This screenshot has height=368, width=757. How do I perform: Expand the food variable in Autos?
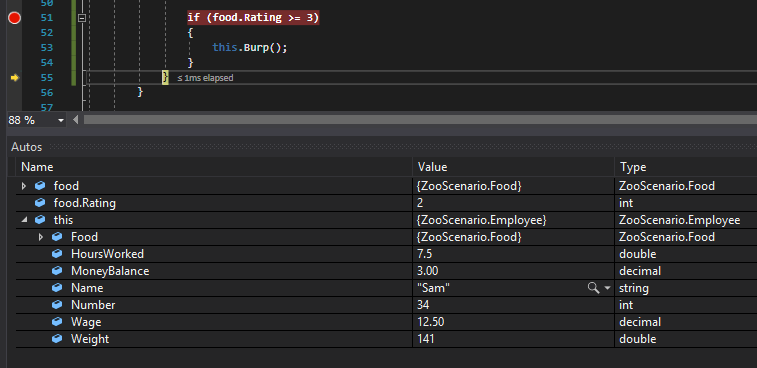click(x=24, y=186)
